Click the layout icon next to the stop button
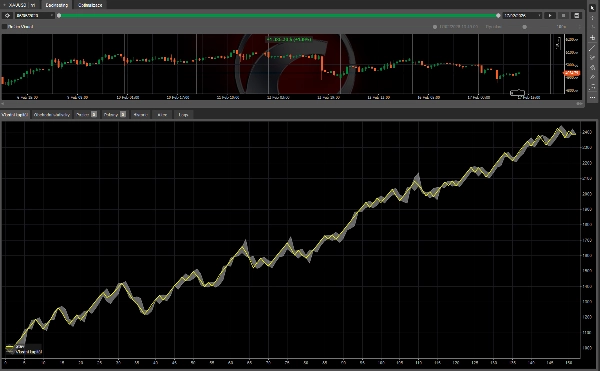 (x=576, y=16)
